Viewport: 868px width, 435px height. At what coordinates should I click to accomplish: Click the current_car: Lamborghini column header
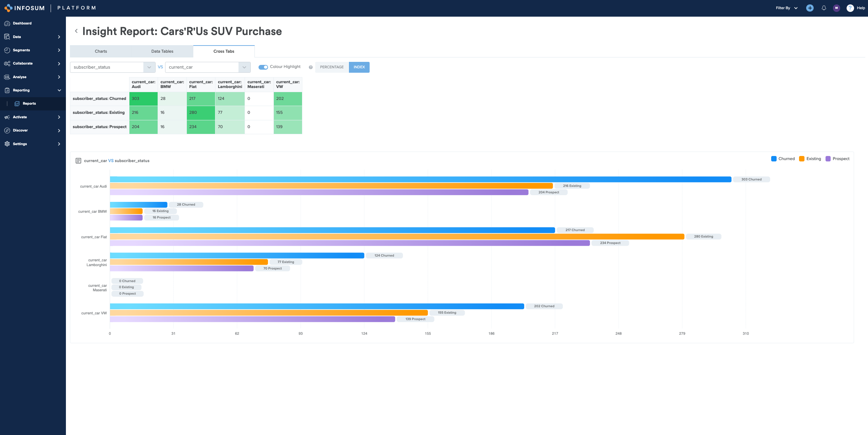coord(230,84)
